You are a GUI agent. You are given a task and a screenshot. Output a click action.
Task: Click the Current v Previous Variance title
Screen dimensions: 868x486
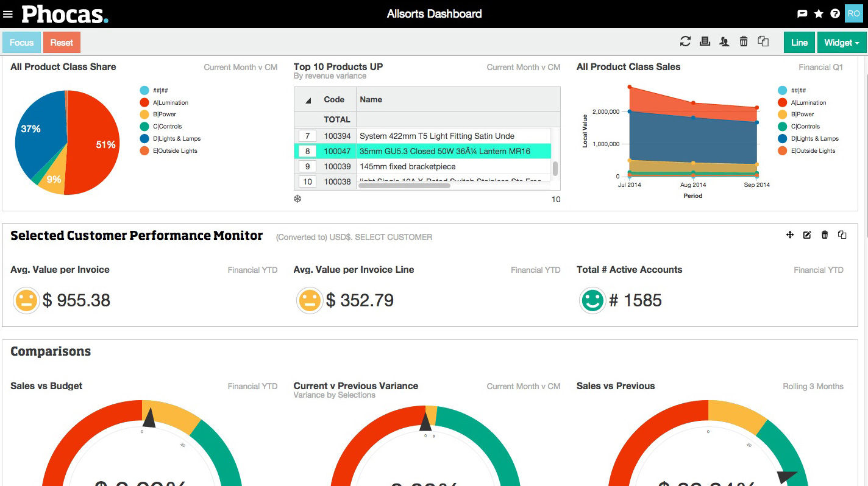356,386
